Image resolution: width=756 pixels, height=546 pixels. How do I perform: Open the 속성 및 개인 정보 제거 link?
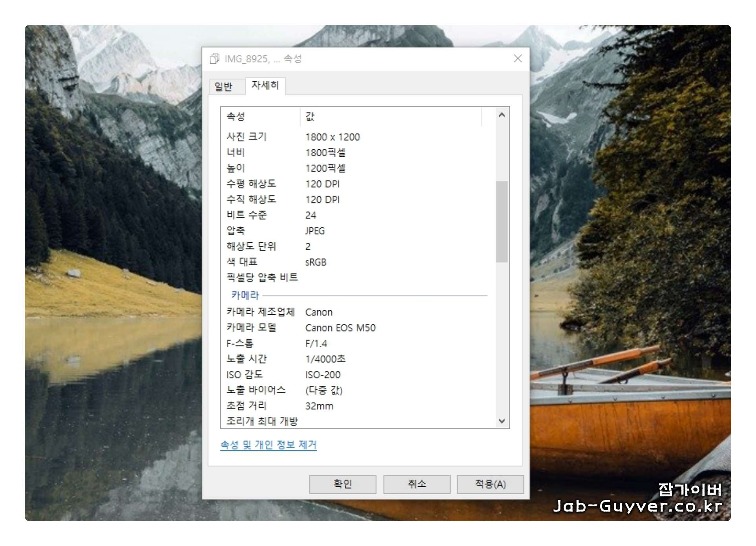tap(268, 445)
